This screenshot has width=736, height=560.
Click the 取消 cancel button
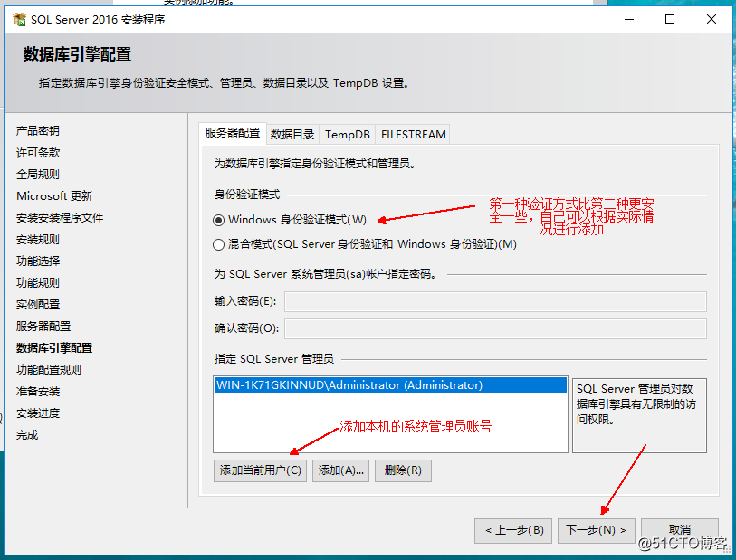[x=679, y=530]
